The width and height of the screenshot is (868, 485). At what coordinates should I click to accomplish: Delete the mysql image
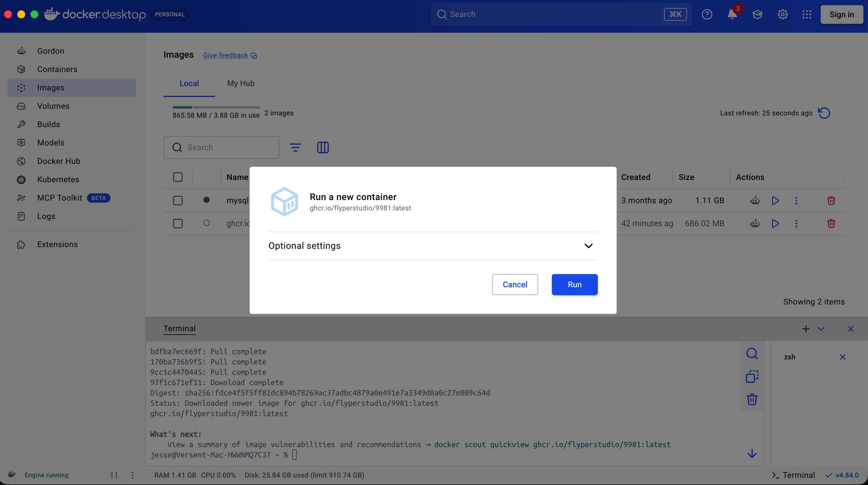(x=831, y=201)
